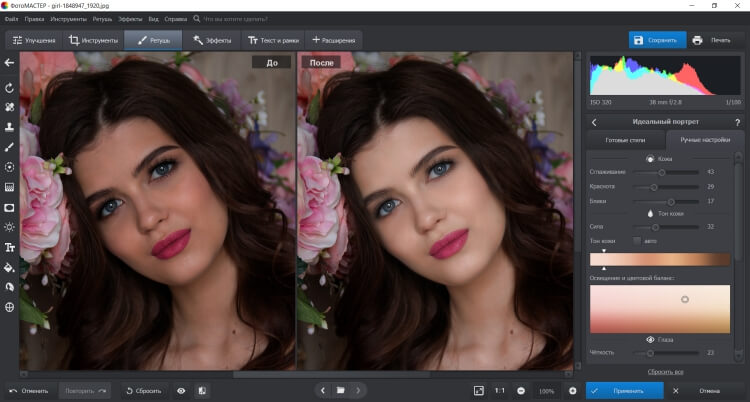
Task: Click the rotate icon in left sidebar
Action: point(9,88)
